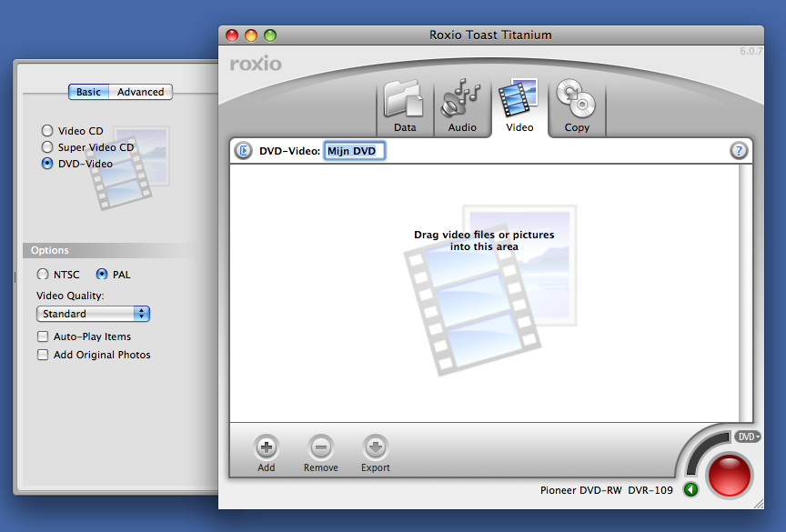
Task: Choose the Super Video CD option
Action: coord(46,147)
